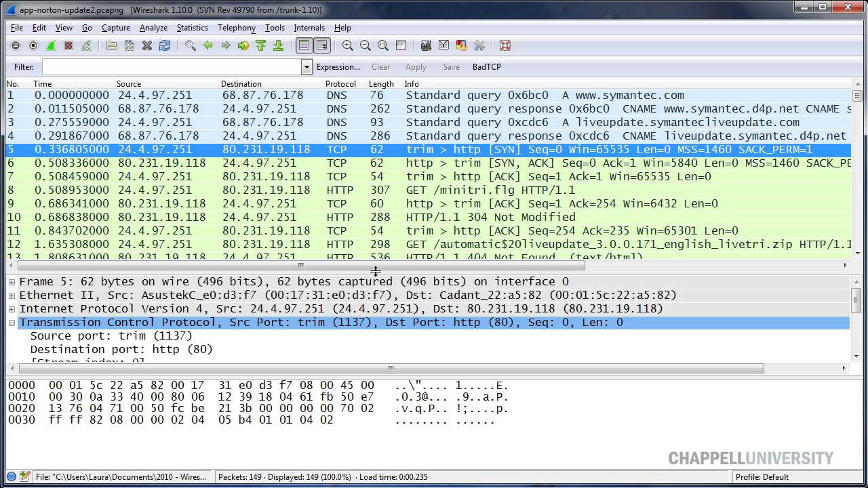Screen dimensions: 868x488
Task: Open capture options icon
Action: pyautogui.click(x=33, y=45)
